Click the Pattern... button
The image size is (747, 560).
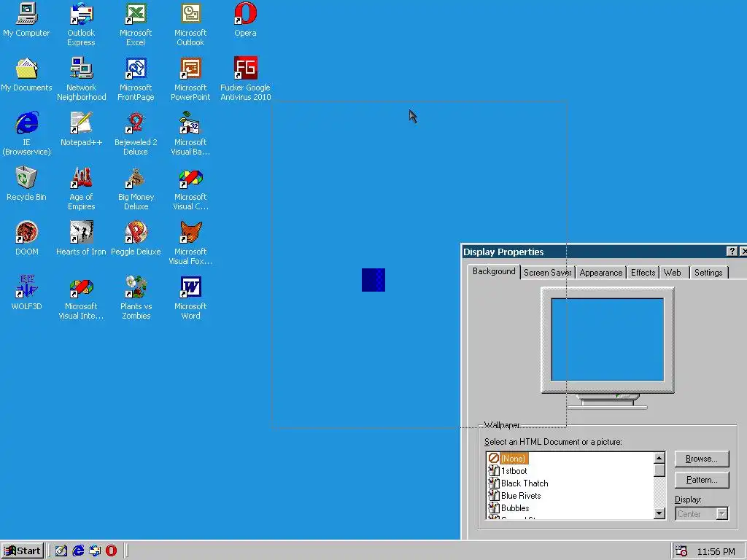coord(702,480)
